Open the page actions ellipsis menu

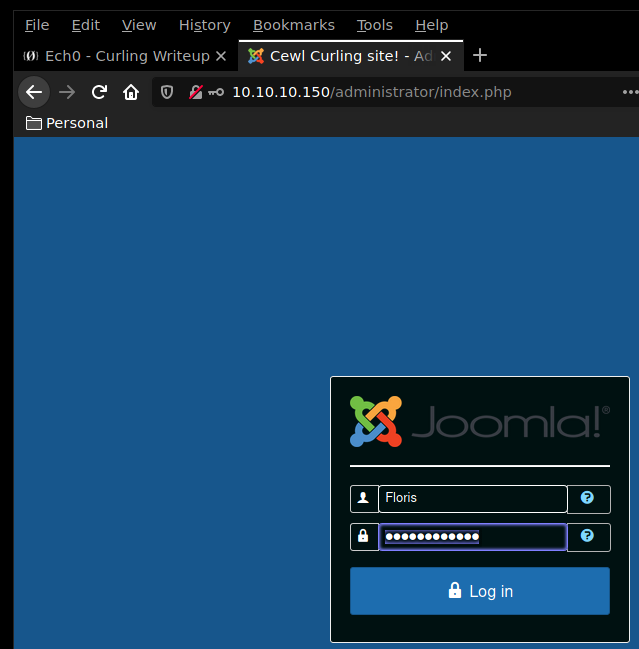point(629,93)
